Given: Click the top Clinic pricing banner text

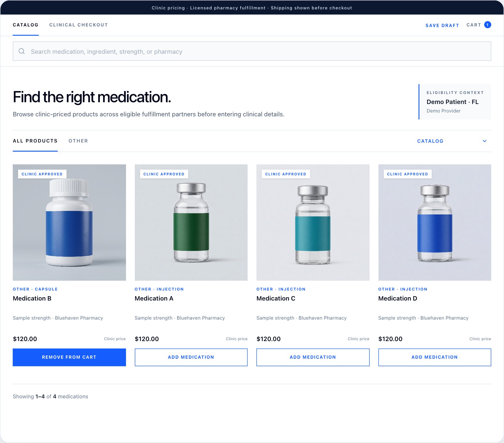Looking at the screenshot, I should (x=252, y=8).
